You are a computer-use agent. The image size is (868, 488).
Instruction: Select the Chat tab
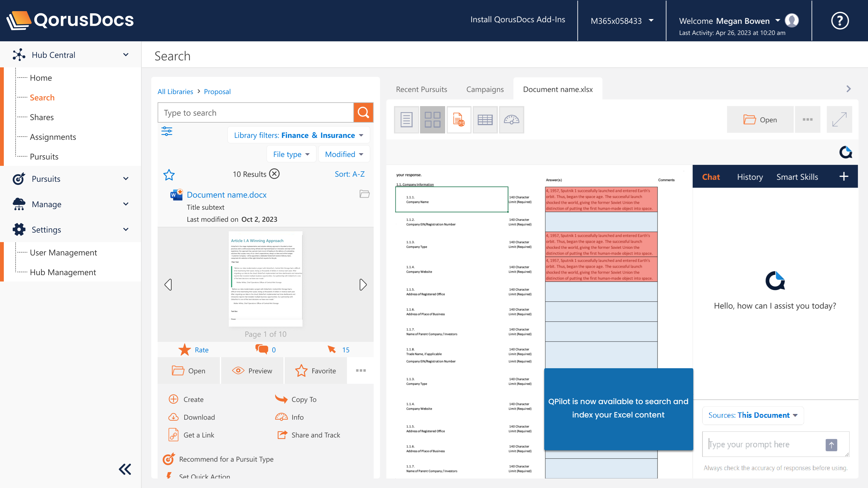(711, 177)
